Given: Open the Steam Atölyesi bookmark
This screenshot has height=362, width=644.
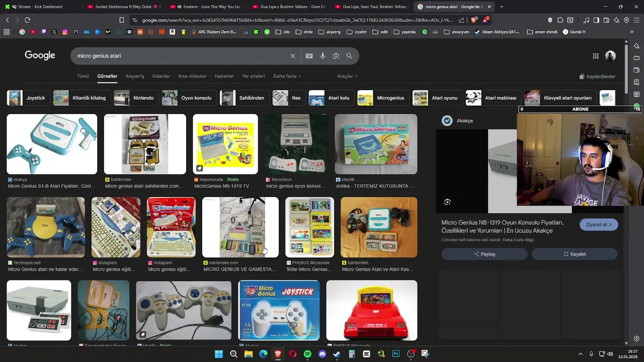Looking at the screenshot, I should tap(497, 32).
